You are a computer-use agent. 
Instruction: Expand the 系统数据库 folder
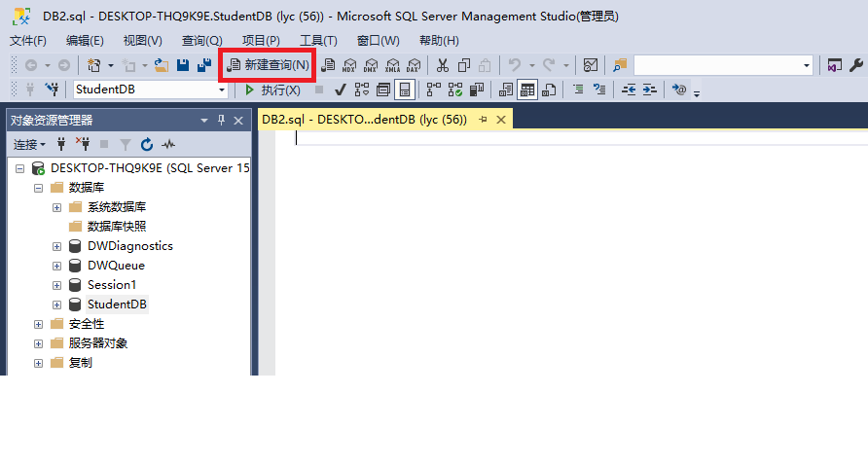[x=56, y=207]
